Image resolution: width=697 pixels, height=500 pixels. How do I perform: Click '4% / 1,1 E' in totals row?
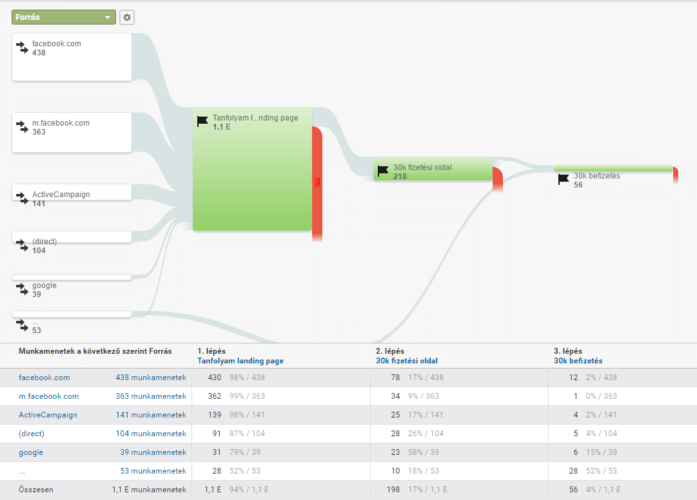tap(603, 489)
